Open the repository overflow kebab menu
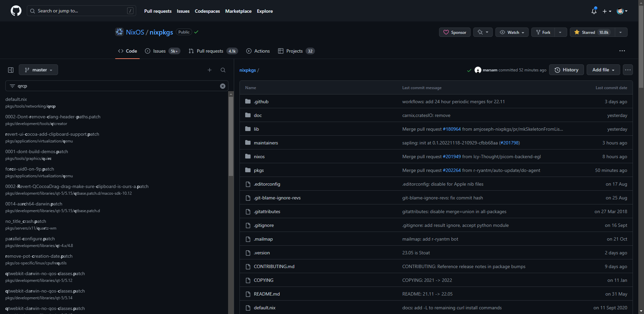The width and height of the screenshot is (644, 314). [x=622, y=51]
